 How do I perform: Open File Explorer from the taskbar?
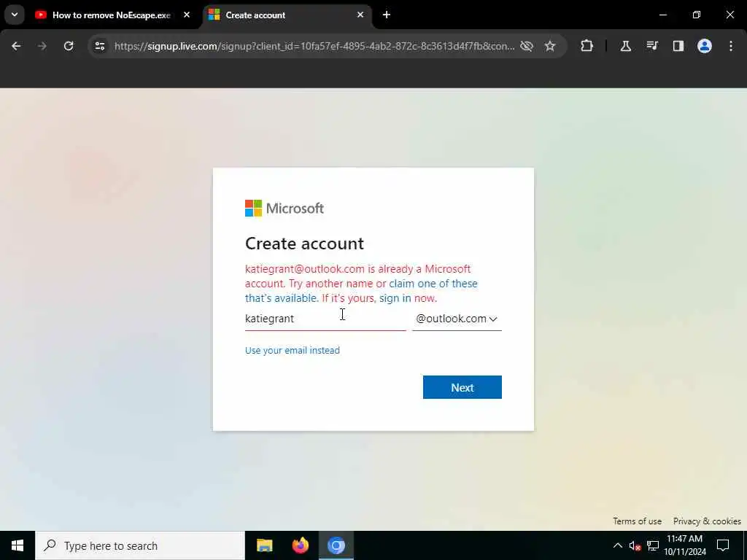[x=264, y=545]
